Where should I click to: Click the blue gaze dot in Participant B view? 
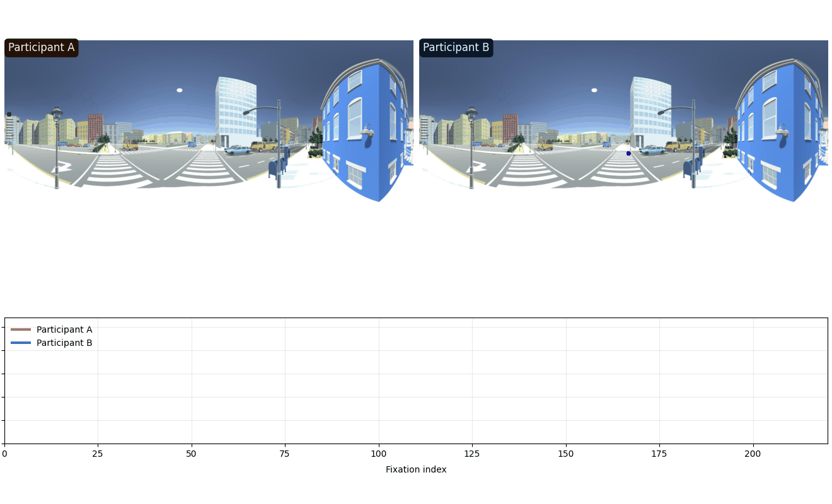pos(628,153)
